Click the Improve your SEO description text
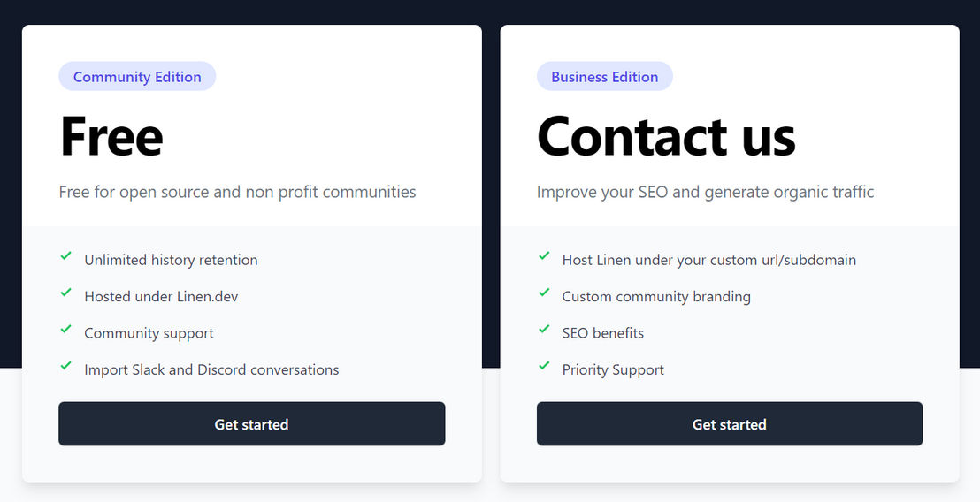 coord(705,192)
